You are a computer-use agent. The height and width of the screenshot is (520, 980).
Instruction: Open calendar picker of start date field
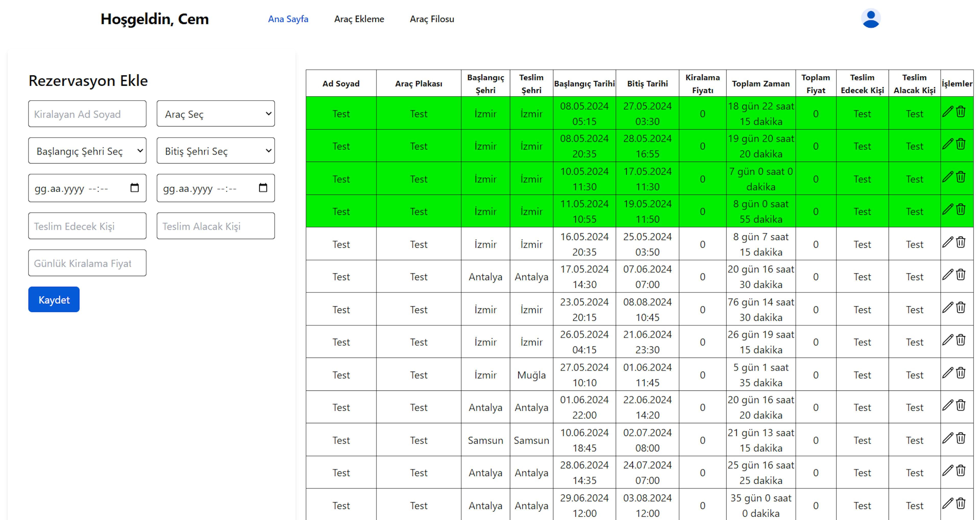click(134, 188)
